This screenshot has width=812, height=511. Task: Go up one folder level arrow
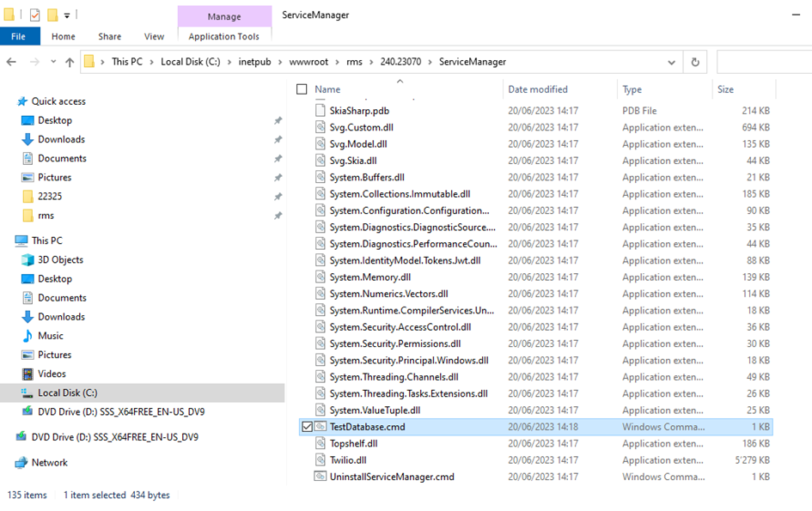click(70, 62)
